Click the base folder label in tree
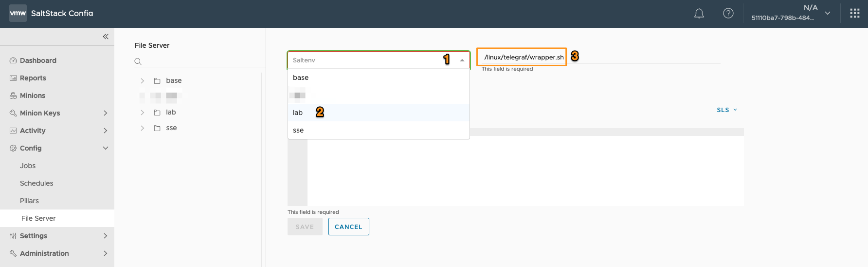 174,81
